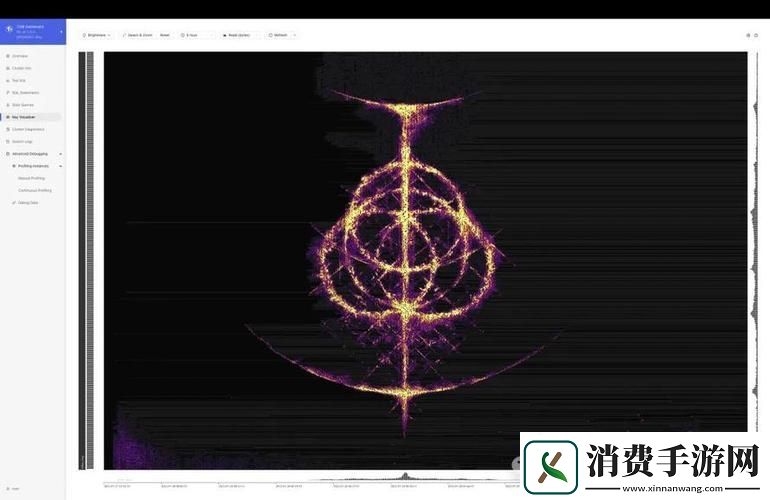
Task: Open the Read (bytes) metric dropdown
Action: click(239, 35)
